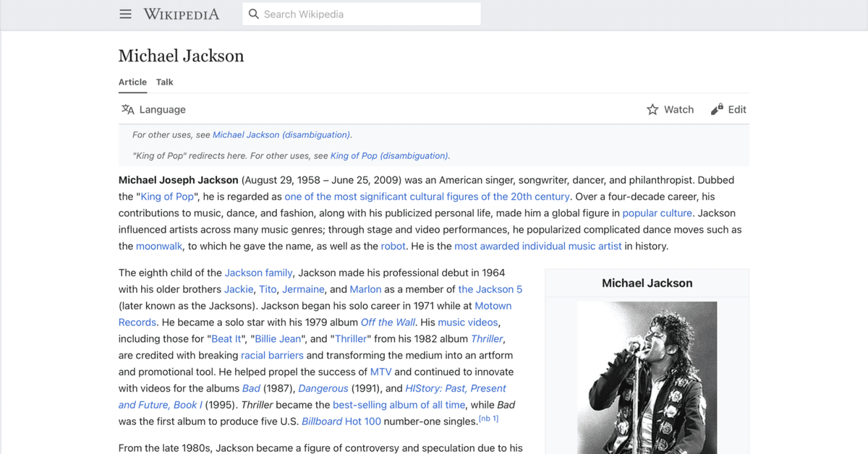Open the Jackson family link

(x=258, y=273)
